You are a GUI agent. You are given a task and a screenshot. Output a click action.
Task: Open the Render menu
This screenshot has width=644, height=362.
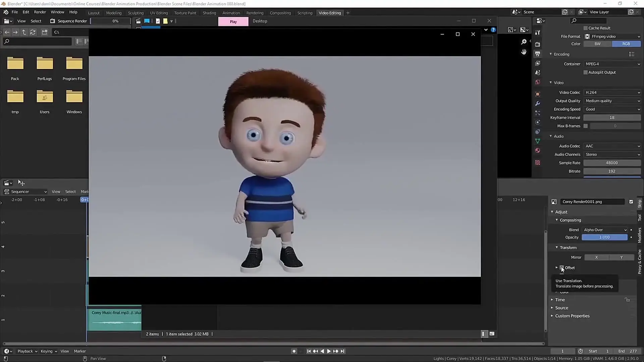(x=40, y=12)
